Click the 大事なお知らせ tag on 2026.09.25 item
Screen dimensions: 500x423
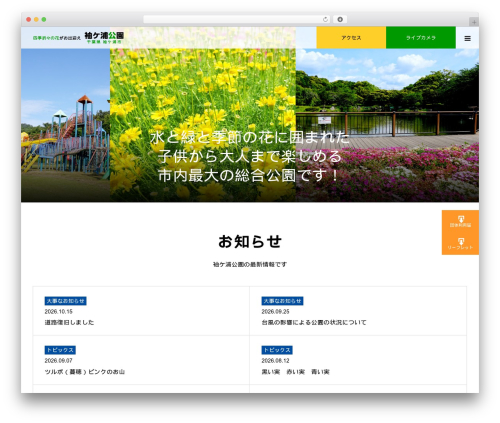pos(282,301)
